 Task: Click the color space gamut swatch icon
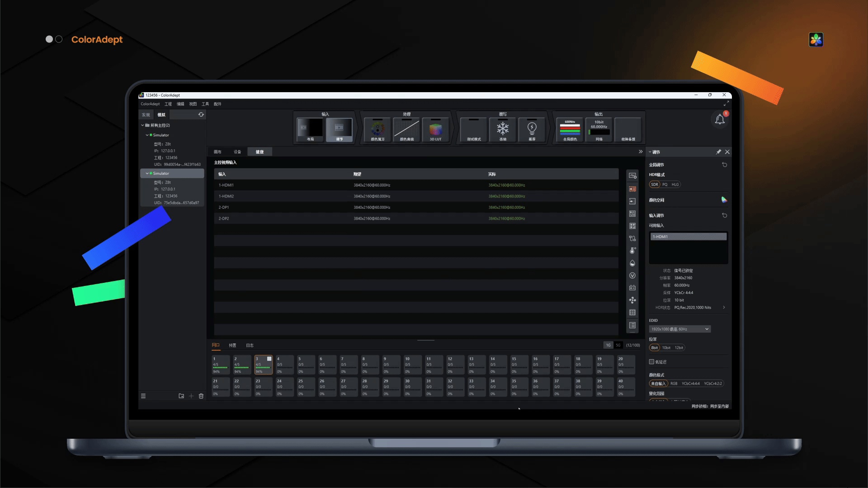pyautogui.click(x=724, y=200)
